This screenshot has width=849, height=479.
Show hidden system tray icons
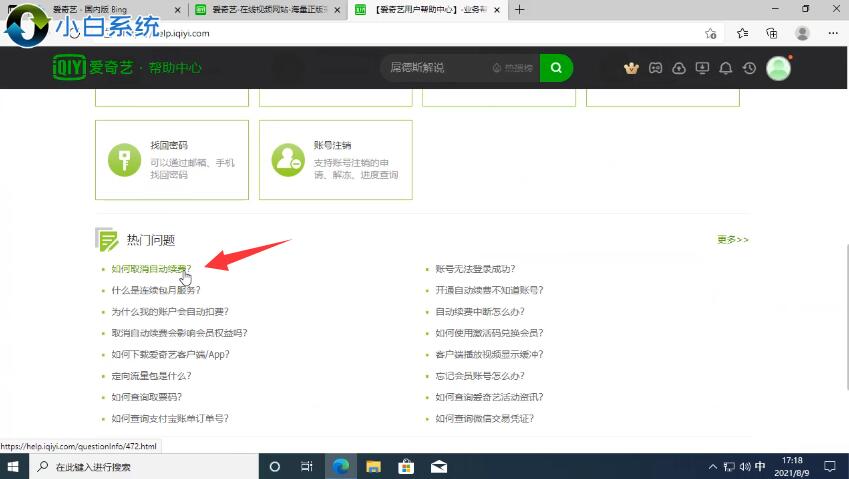click(x=711, y=467)
